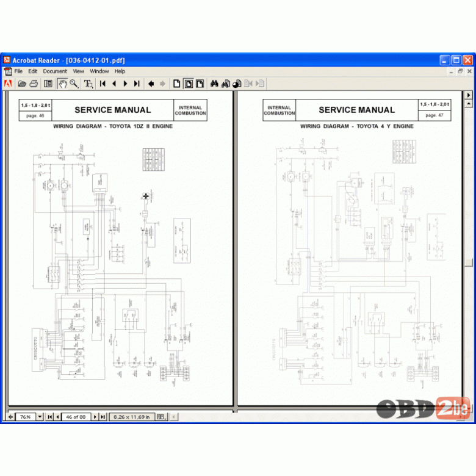Click the vertical scrollbar thumb
This screenshot has height=476, width=476.
(x=469, y=262)
